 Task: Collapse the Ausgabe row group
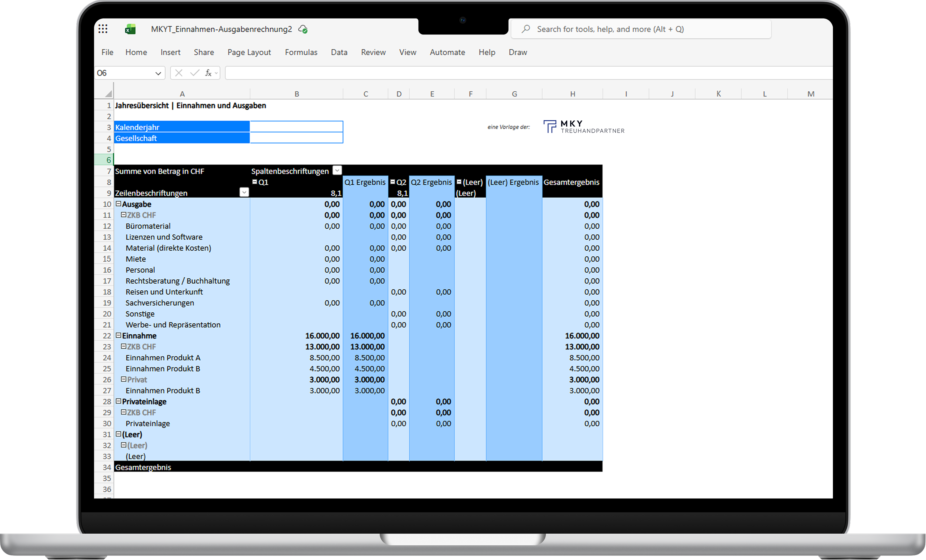click(x=118, y=204)
